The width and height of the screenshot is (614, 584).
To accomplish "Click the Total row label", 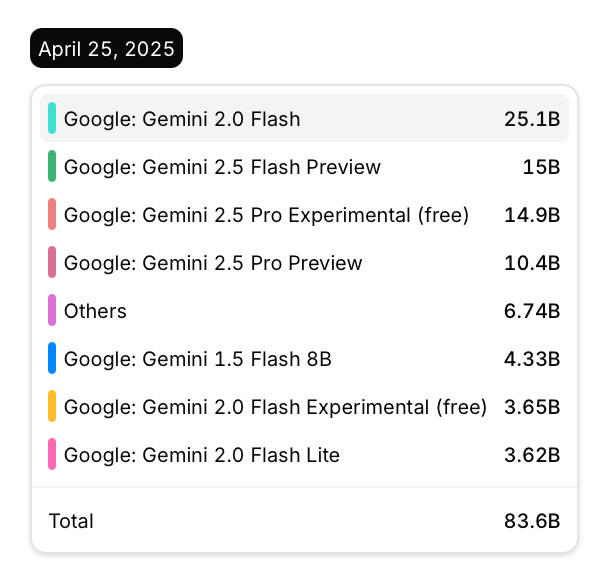I will 71,521.
